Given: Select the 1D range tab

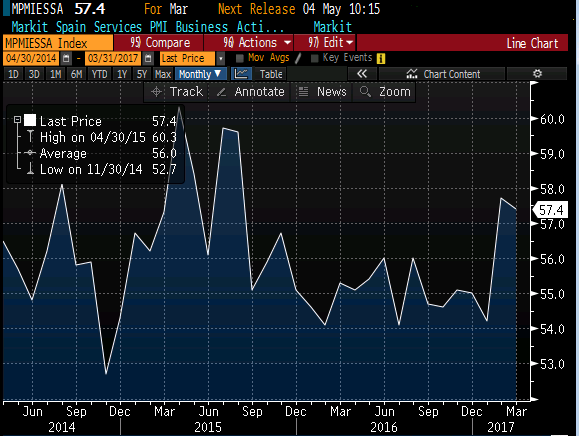Looking at the screenshot, I should pos(13,74).
